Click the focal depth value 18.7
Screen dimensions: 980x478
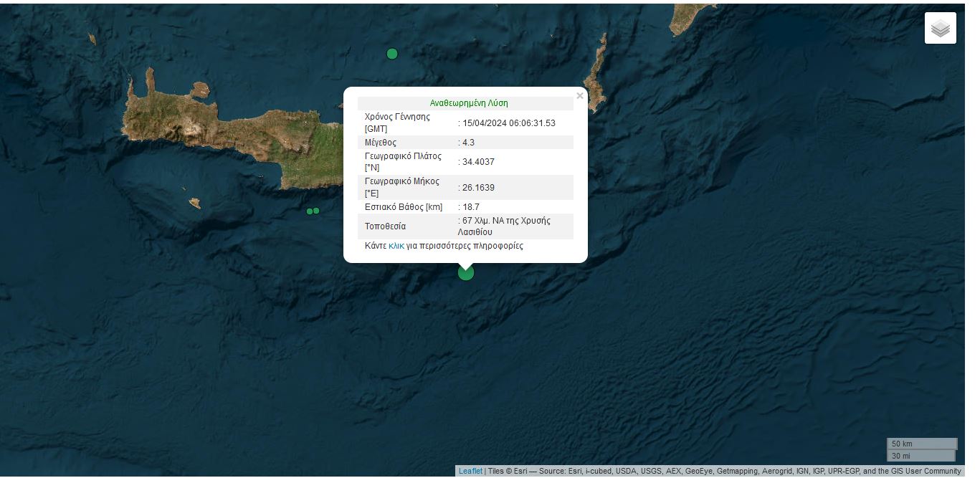[471, 207]
